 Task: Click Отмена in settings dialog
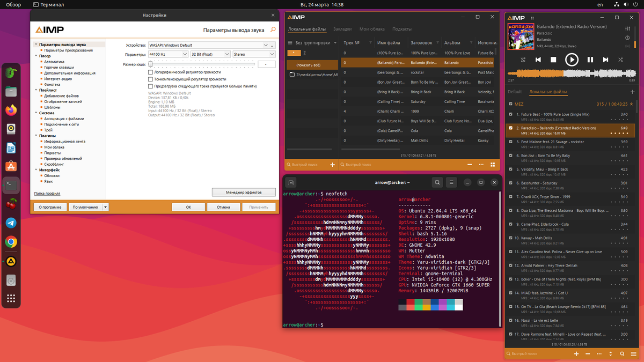224,206
